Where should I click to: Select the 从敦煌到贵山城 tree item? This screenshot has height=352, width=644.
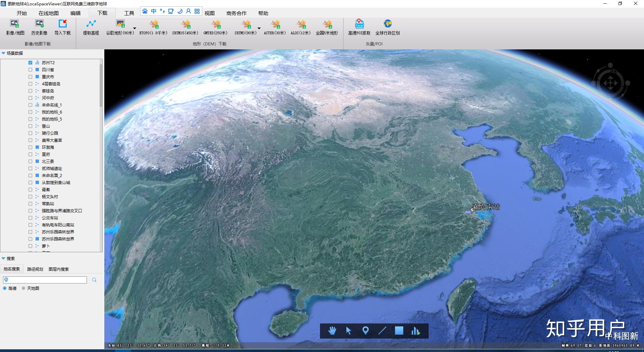(56, 183)
